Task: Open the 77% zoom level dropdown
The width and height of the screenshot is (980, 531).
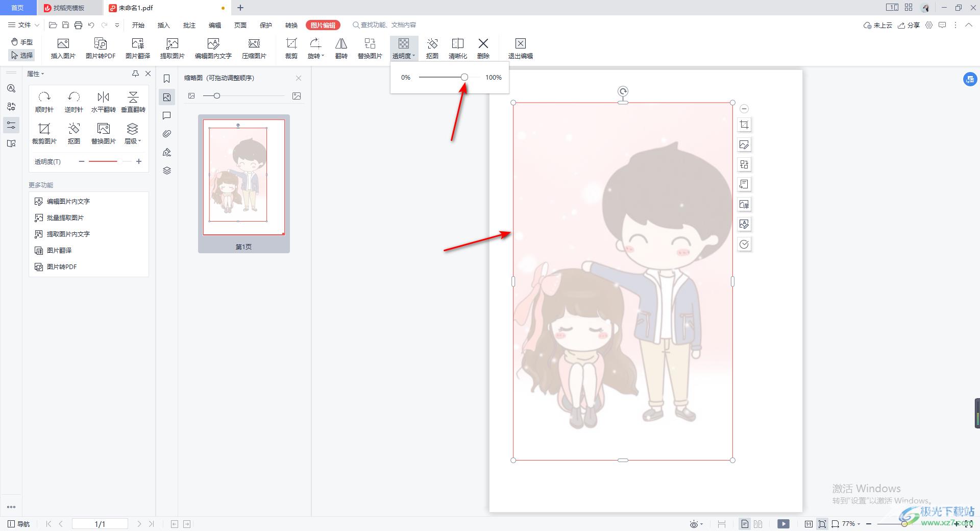Action: (x=851, y=524)
